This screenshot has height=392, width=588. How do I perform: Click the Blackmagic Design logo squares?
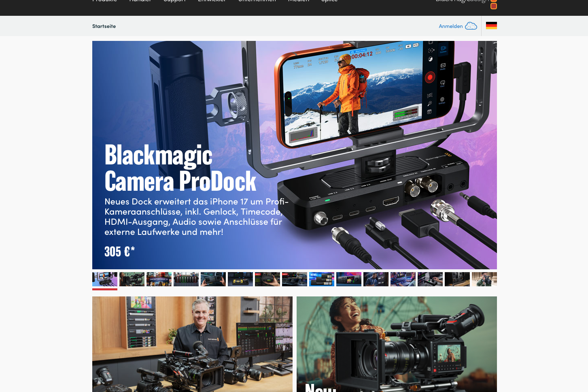(x=493, y=4)
